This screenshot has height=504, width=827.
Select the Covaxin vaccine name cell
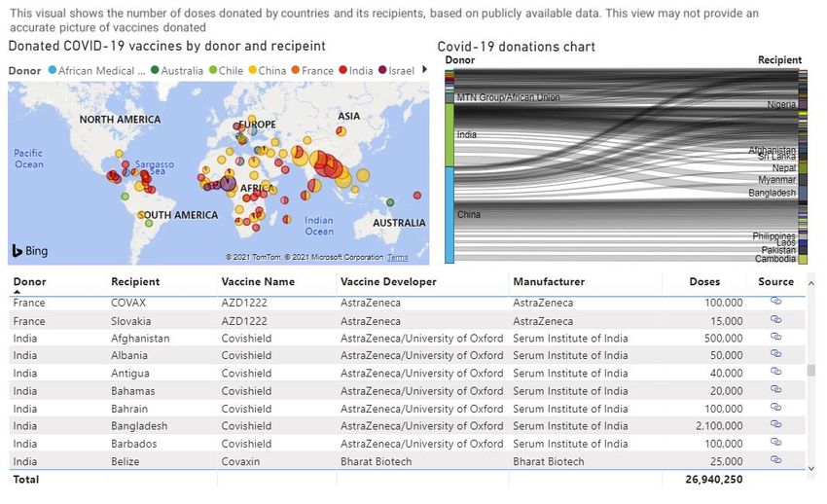[x=240, y=461]
